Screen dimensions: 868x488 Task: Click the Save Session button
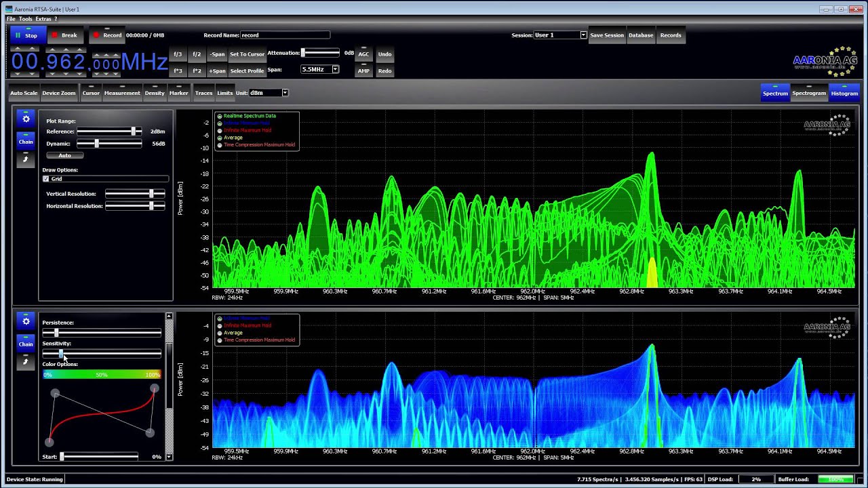click(607, 35)
